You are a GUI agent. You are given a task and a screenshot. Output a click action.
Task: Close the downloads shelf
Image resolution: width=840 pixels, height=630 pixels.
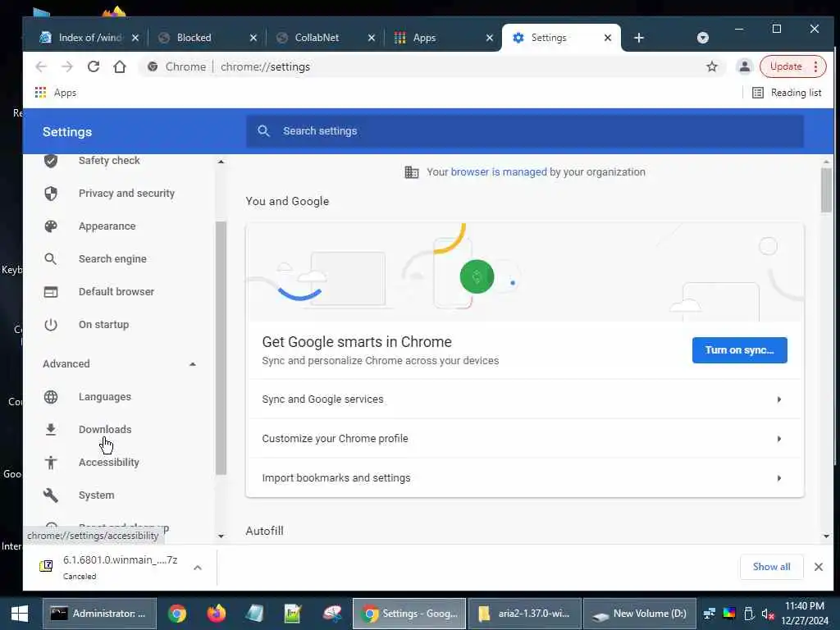click(819, 567)
